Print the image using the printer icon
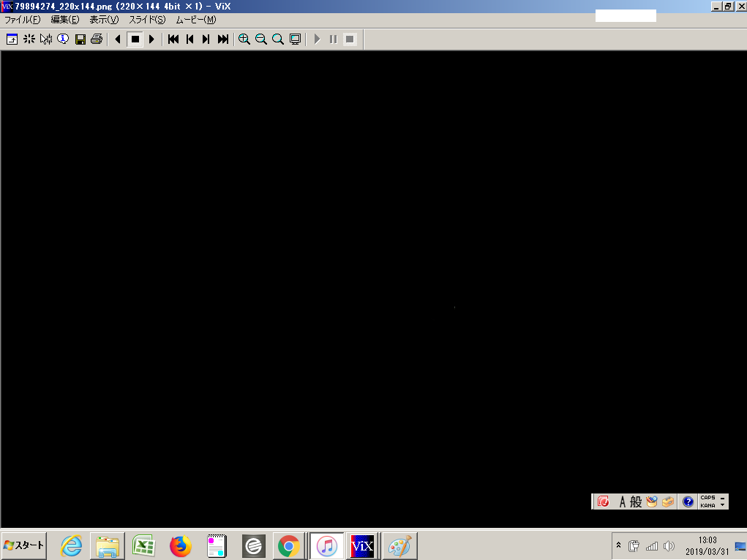747x560 pixels. (x=97, y=39)
